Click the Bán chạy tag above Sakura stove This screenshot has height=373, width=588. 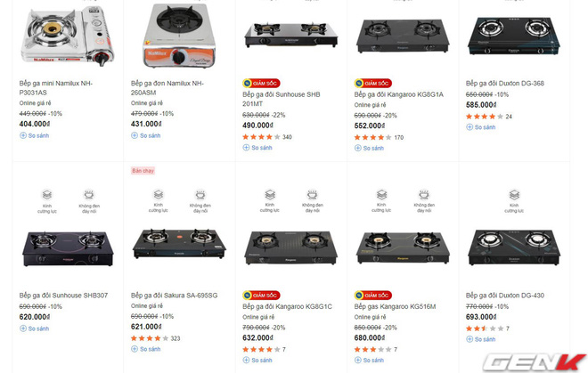pos(143,171)
